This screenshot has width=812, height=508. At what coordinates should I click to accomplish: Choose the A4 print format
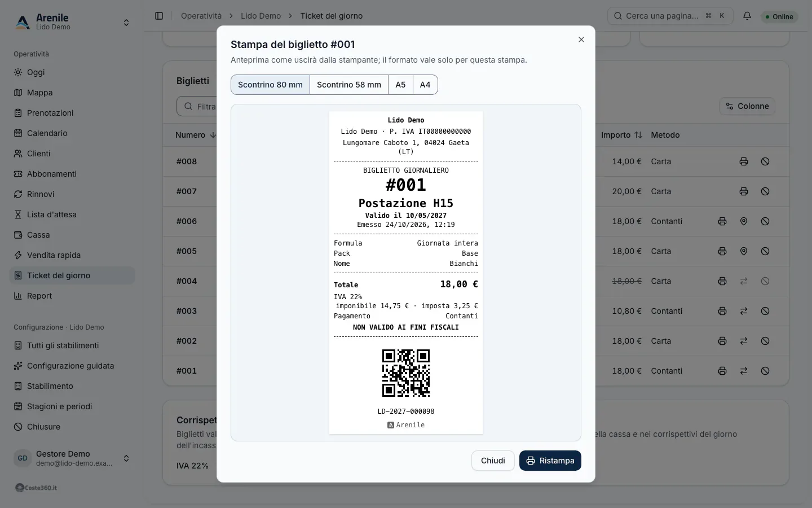click(425, 85)
